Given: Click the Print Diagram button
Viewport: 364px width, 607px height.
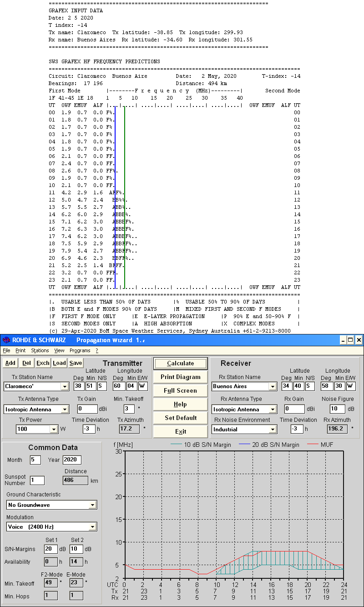Looking at the screenshot, I should tap(180, 377).
